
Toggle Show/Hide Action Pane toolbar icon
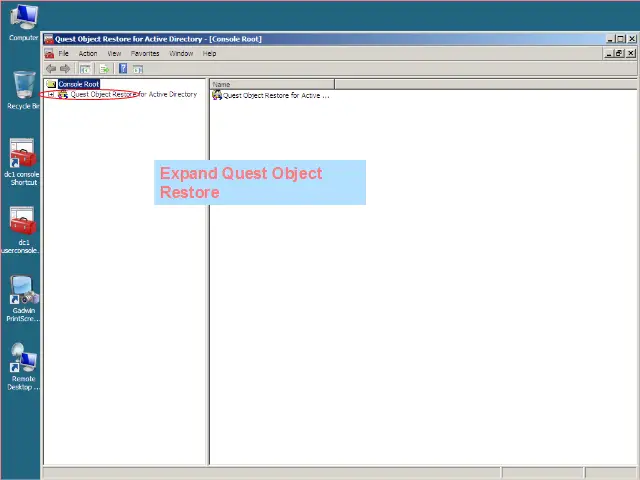pos(138,69)
